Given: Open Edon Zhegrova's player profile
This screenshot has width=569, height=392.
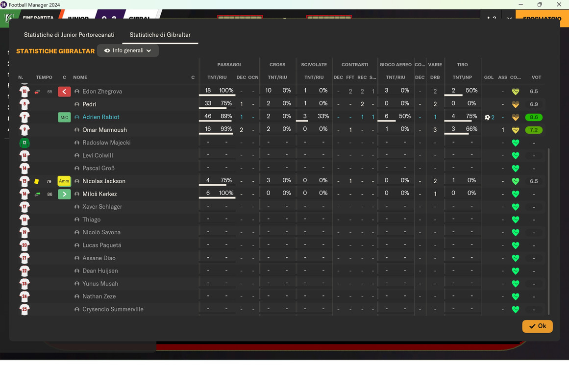Looking at the screenshot, I should (x=102, y=92).
